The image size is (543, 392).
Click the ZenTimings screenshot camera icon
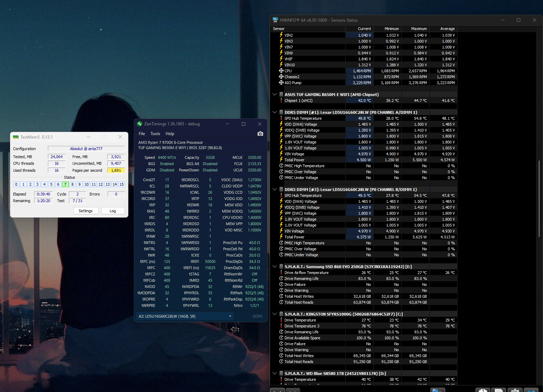[260, 134]
